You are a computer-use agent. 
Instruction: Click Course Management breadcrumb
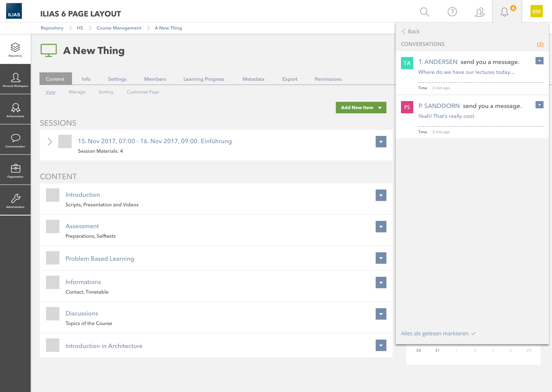pyautogui.click(x=119, y=28)
